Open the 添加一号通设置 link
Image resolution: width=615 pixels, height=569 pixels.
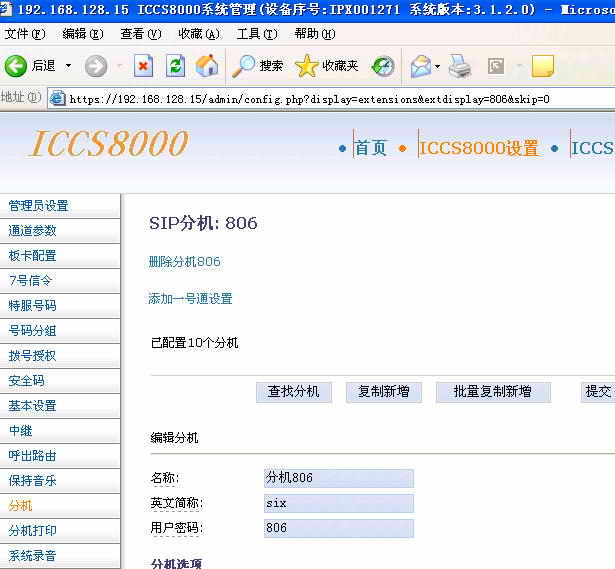(190, 299)
